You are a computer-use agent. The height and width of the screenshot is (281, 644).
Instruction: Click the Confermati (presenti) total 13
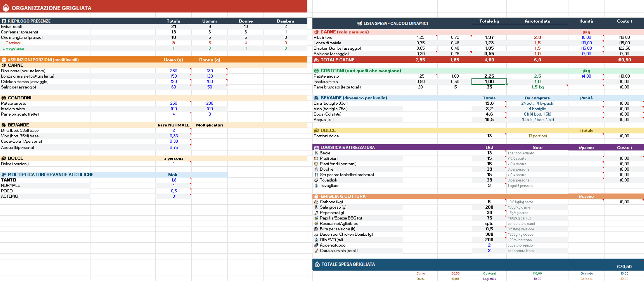click(174, 32)
